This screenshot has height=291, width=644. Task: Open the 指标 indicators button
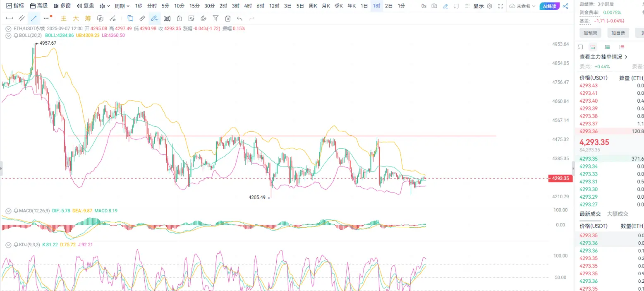pos(15,6)
